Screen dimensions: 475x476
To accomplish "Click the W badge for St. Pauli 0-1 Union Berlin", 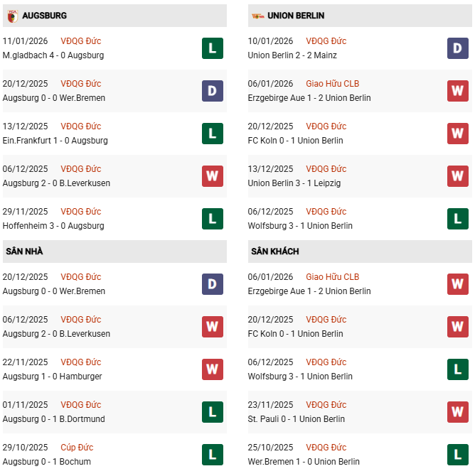I will pos(457,412).
